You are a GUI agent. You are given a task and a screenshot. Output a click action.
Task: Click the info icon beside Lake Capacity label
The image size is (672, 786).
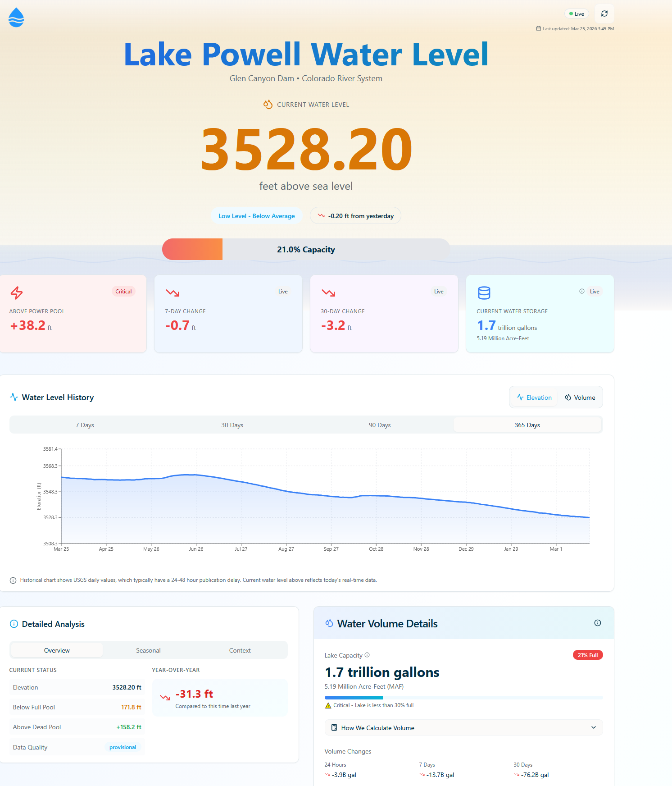(367, 655)
